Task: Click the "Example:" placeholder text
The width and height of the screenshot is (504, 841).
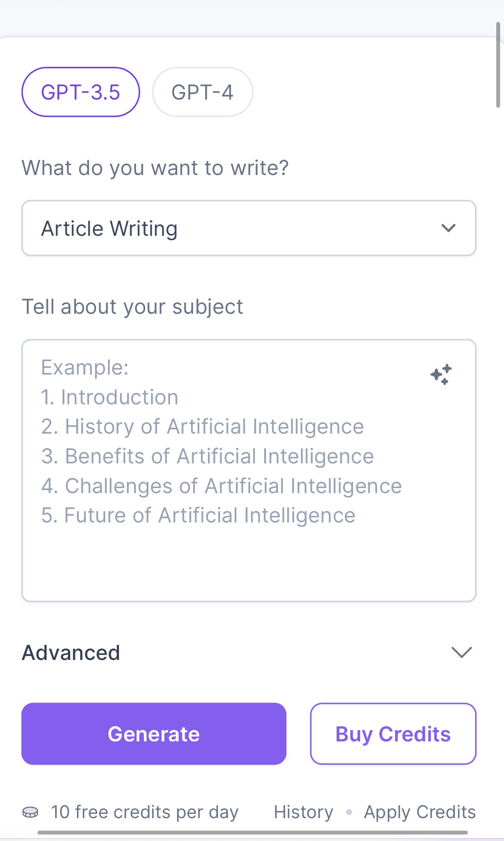Action: tap(85, 368)
